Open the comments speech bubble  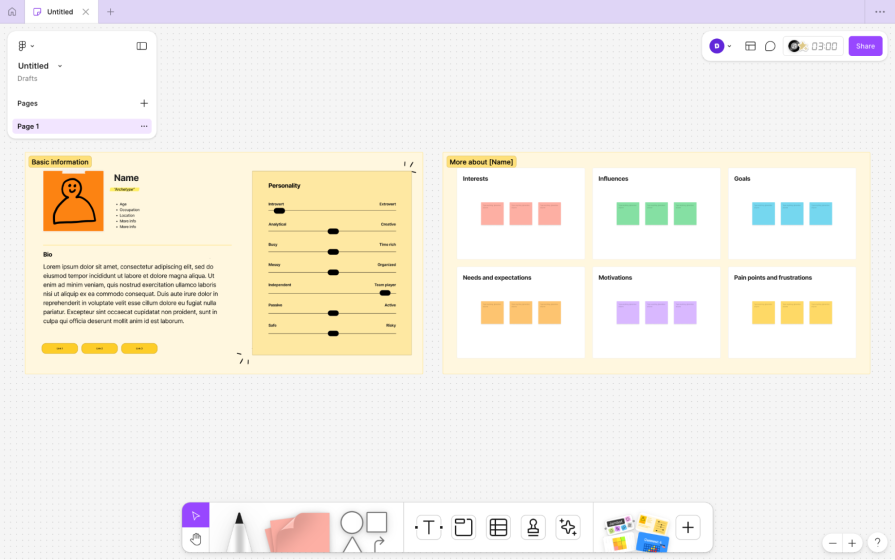(x=770, y=46)
